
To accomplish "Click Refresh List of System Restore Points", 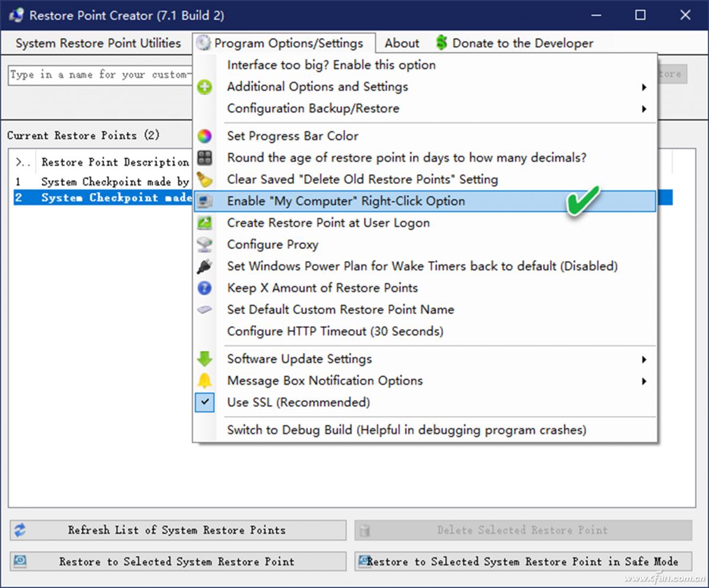I will (177, 530).
